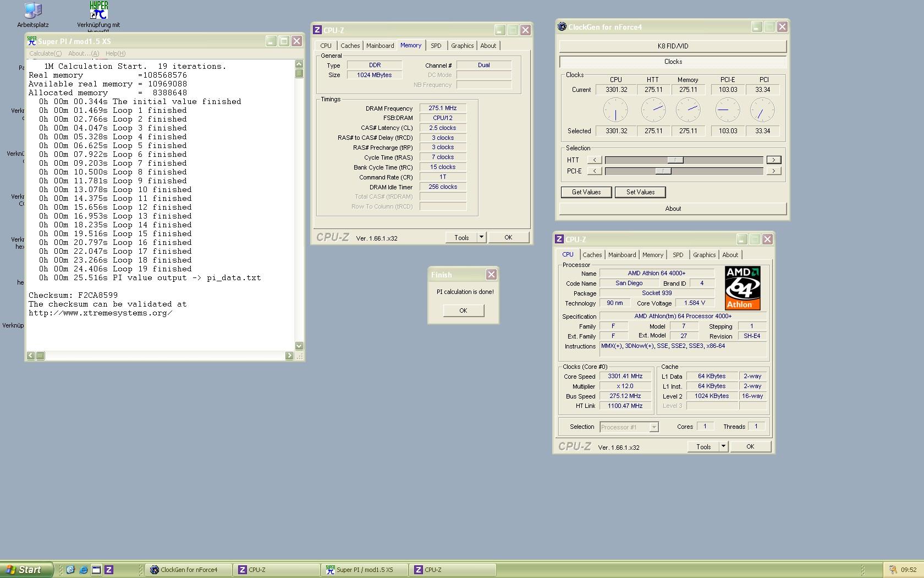Open Mainboard tab in memory CPU-Z window
The image size is (924, 578).
pyautogui.click(x=380, y=46)
